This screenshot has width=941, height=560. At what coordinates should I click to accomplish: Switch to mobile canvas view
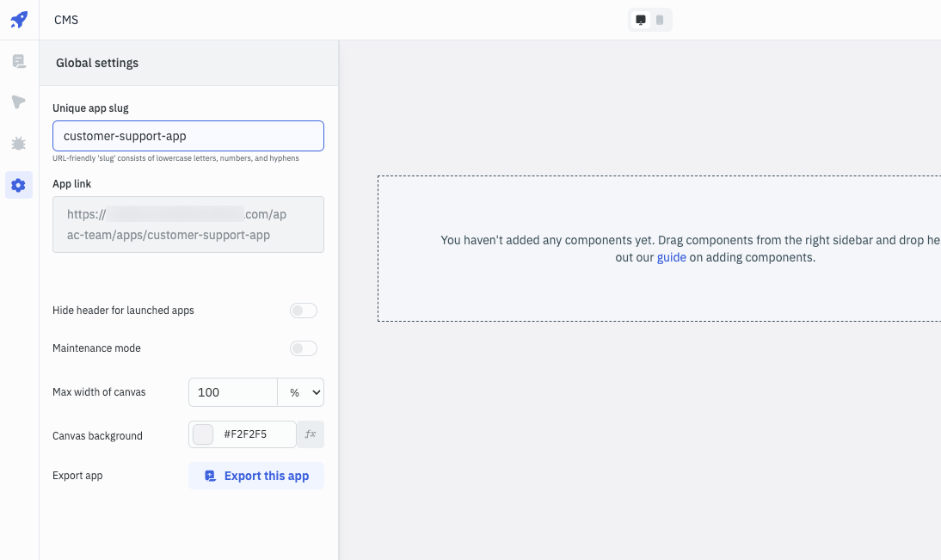coord(660,20)
